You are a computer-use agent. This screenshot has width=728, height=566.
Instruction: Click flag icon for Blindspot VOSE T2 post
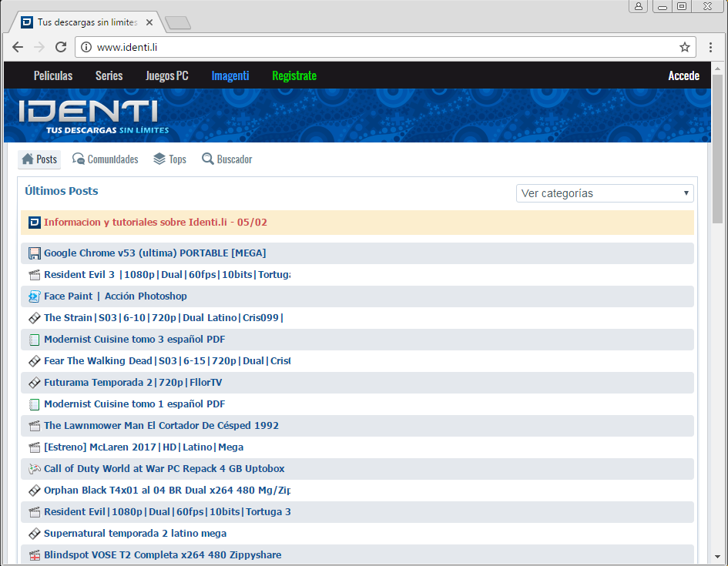pos(35,555)
